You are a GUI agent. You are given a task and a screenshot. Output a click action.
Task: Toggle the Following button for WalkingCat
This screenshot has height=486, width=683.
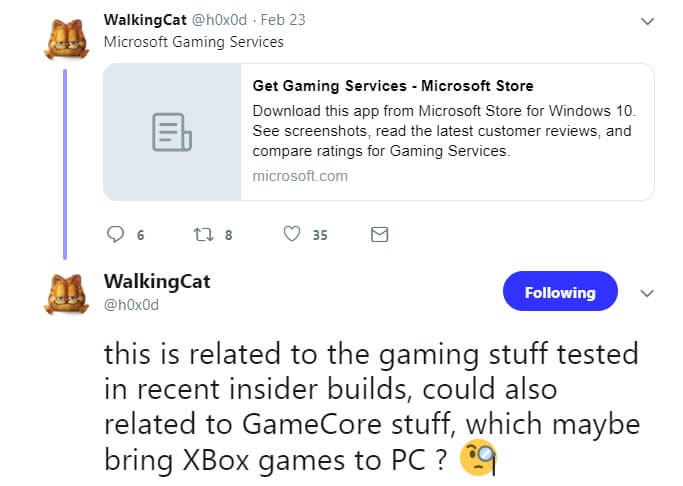[x=560, y=291]
